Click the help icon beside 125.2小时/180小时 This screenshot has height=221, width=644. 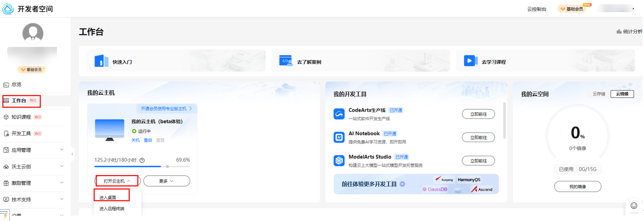point(142,160)
